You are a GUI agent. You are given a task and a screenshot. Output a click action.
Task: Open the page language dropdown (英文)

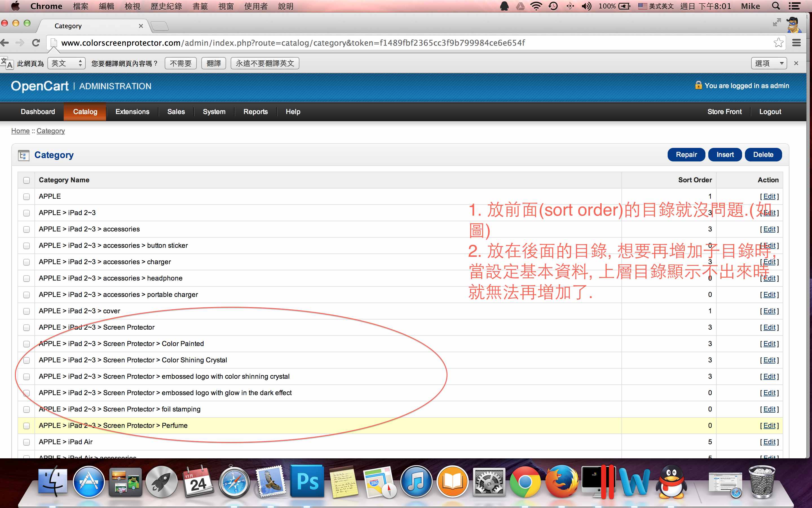coord(67,63)
